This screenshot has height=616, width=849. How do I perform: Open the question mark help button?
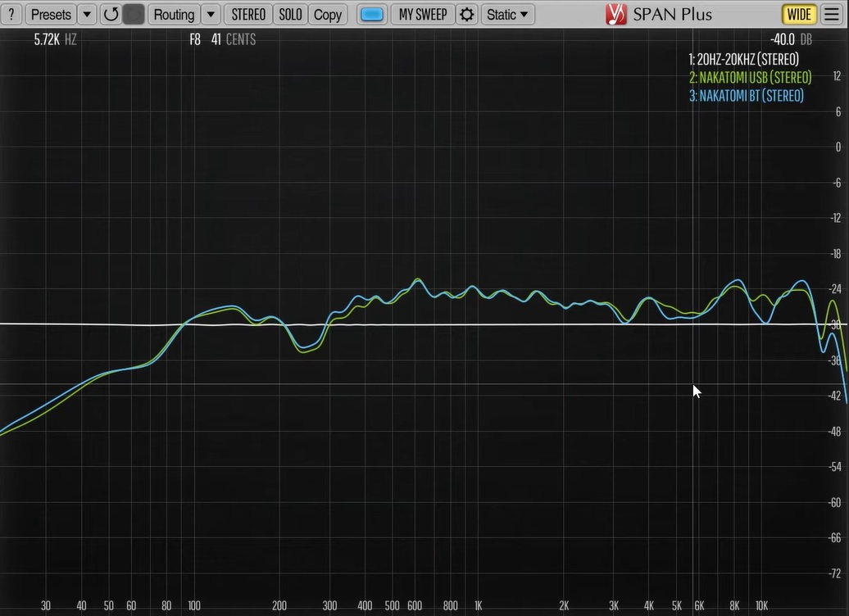click(x=11, y=14)
